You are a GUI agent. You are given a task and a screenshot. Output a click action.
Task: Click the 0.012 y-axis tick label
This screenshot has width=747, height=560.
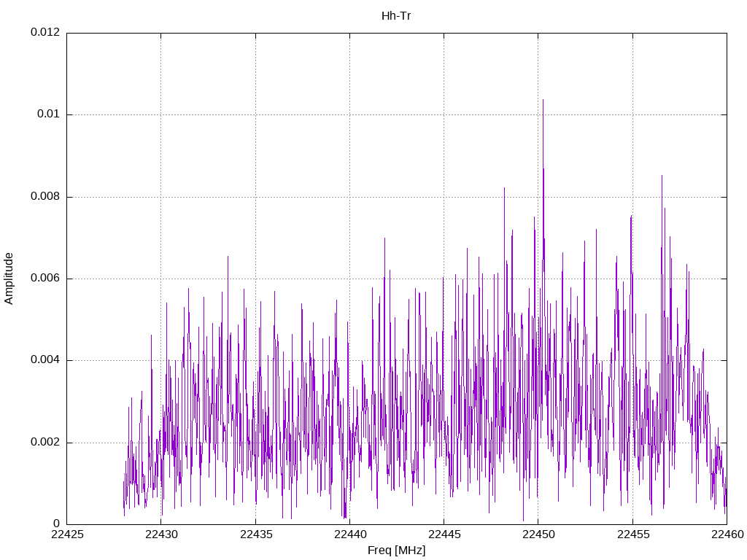click(45, 32)
